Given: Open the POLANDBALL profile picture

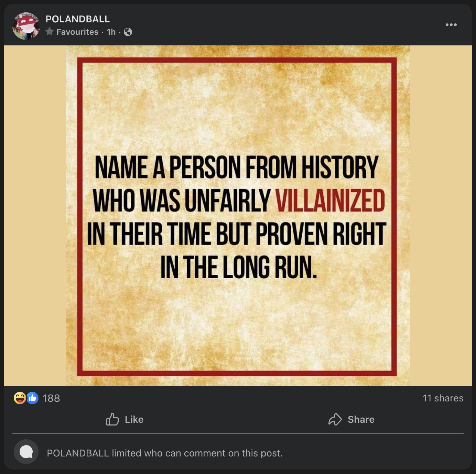Looking at the screenshot, I should click(26, 26).
